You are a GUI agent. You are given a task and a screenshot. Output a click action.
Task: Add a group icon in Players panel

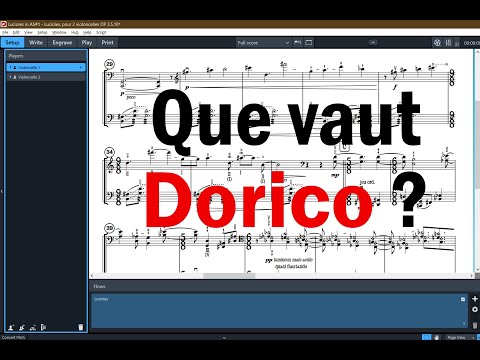(43, 327)
